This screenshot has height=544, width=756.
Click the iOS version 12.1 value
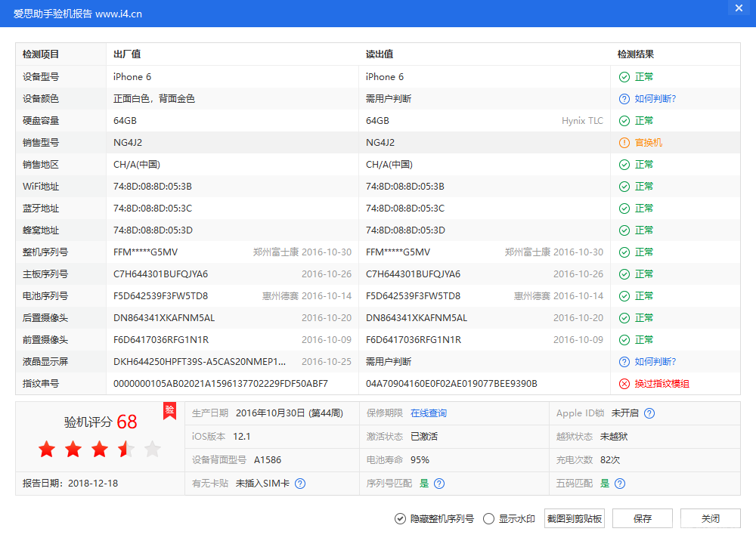tap(242, 437)
